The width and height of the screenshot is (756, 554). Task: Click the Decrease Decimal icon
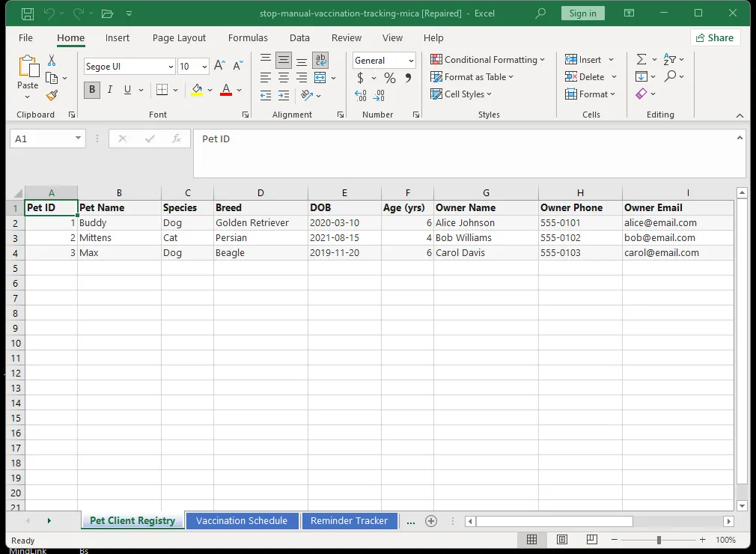tap(379, 96)
